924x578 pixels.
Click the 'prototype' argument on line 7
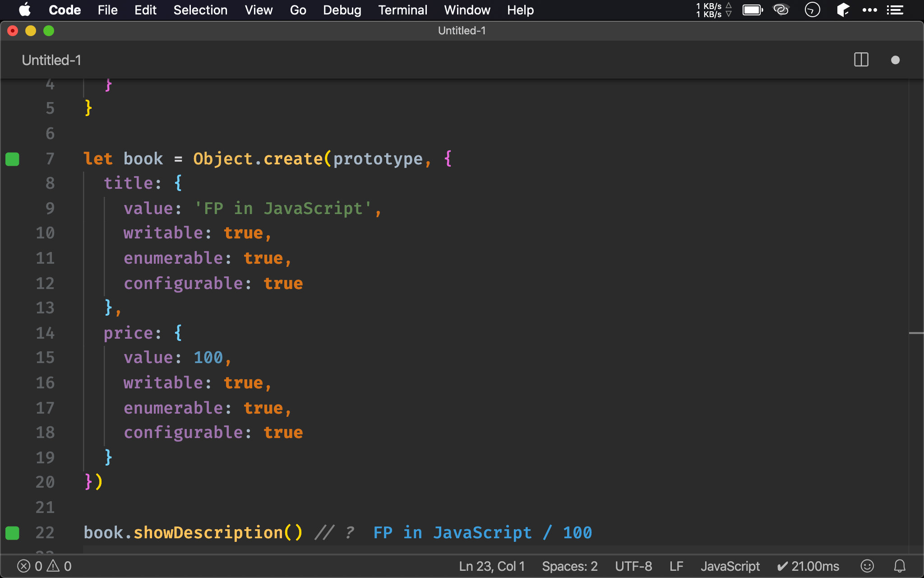378,159
